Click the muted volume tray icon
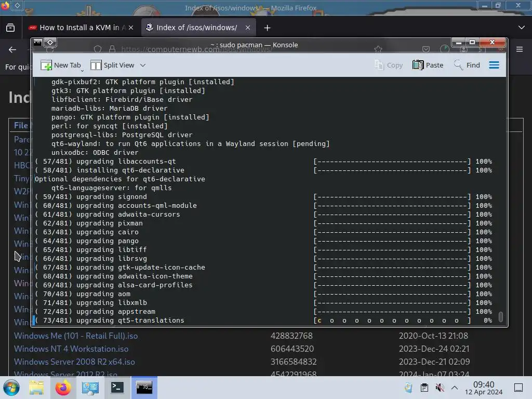 (440, 388)
